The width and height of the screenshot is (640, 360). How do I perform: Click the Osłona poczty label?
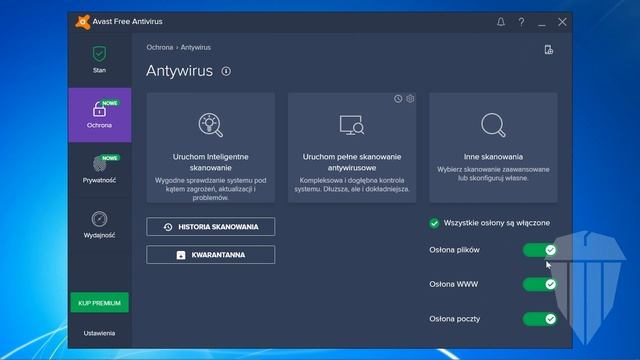(455, 319)
